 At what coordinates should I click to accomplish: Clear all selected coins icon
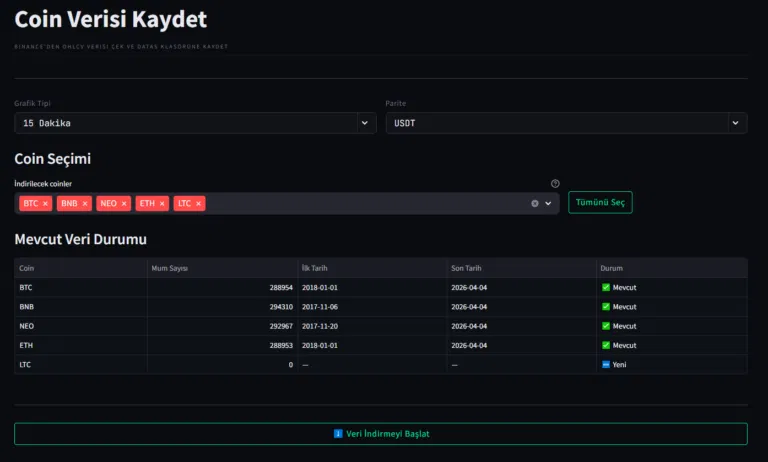(x=535, y=203)
